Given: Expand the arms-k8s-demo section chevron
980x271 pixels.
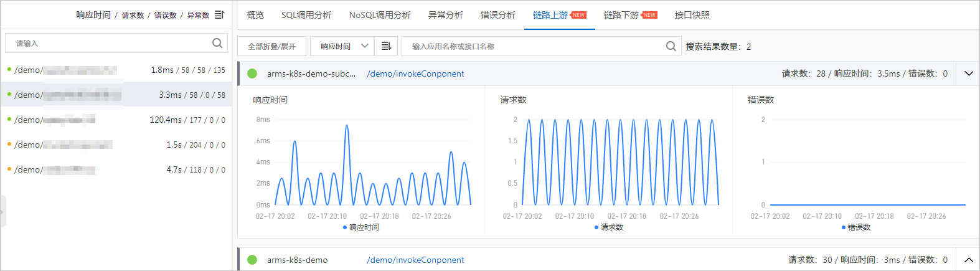Looking at the screenshot, I should coord(969,260).
